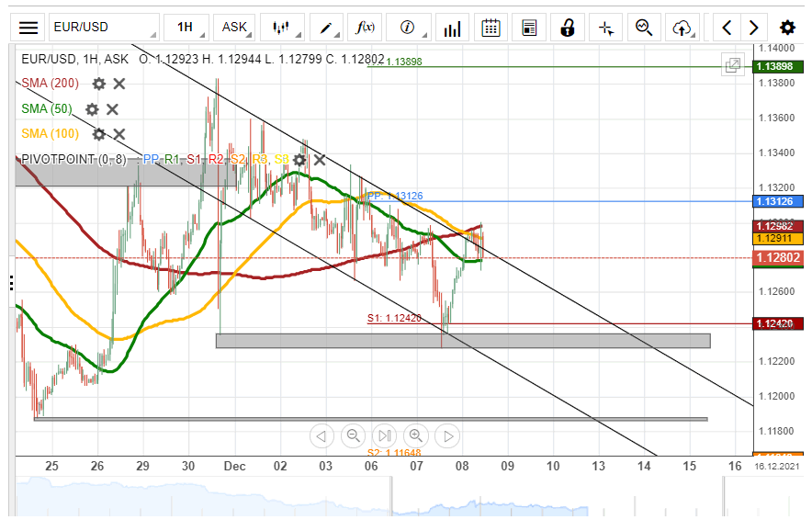Toggle the padlock chart lock
Image resolution: width=812 pixels, height=531 pixels.
(x=568, y=28)
